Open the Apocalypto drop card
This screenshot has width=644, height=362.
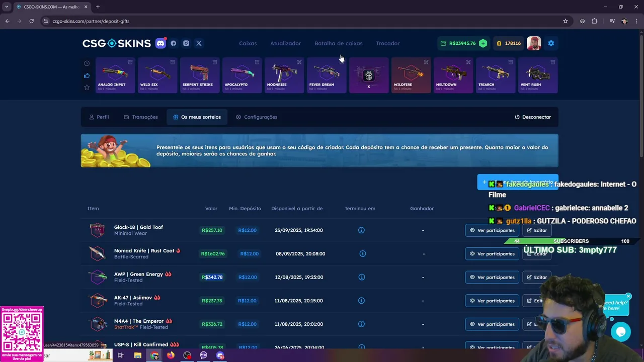[242, 75]
